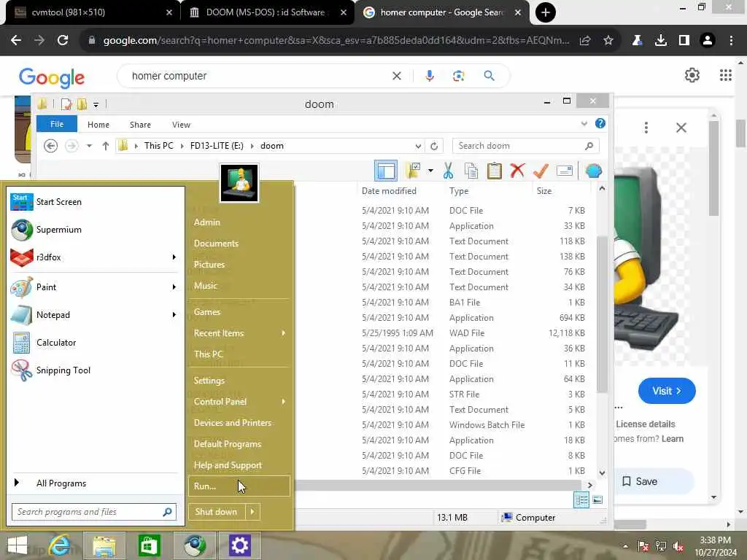
Task: Open the explorer View ribbon tab
Action: (181, 124)
